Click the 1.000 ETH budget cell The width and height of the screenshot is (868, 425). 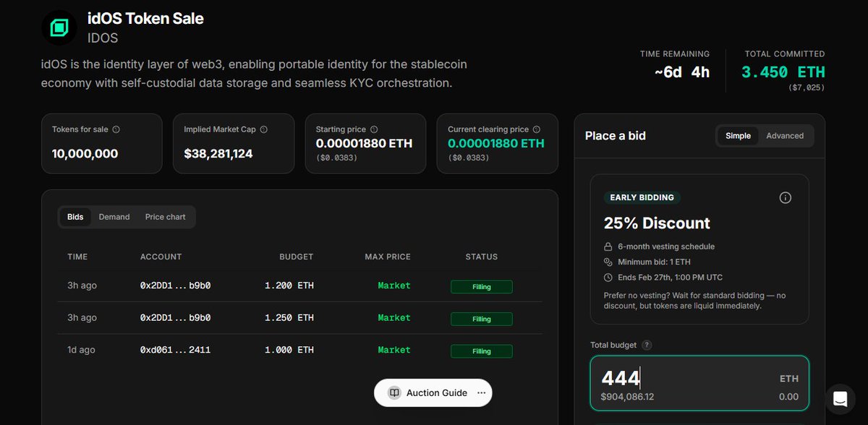point(289,350)
